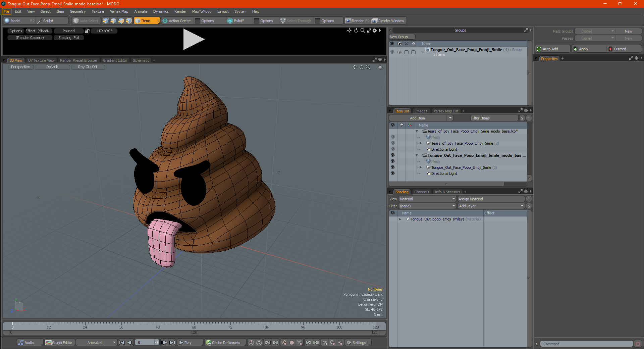
Task: Expand Tears_of_Joy_Face_Poop_Emoji_Smile (2) group
Action: pos(421,143)
